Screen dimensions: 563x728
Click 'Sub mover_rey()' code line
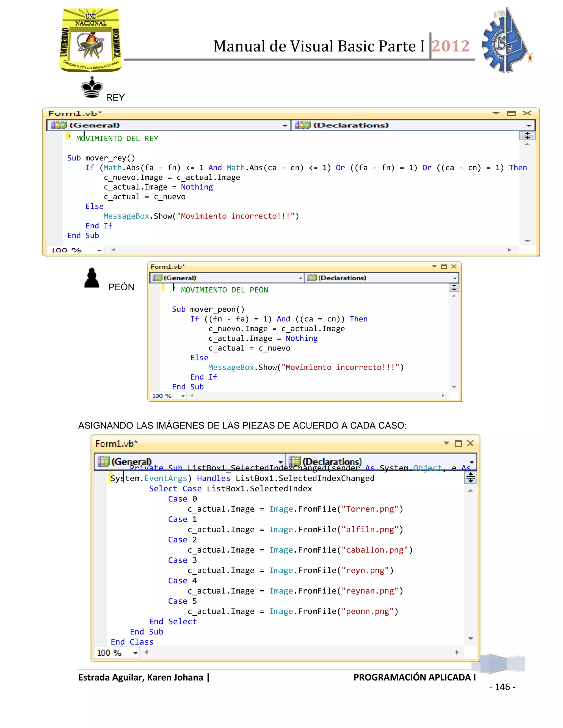pos(101,158)
